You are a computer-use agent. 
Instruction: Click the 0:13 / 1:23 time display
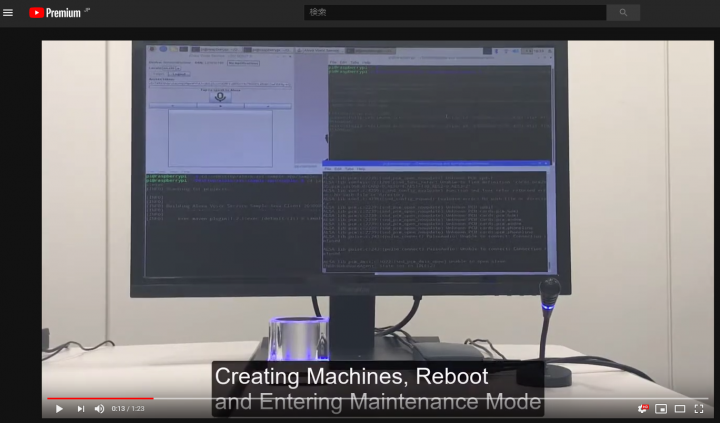point(126,409)
